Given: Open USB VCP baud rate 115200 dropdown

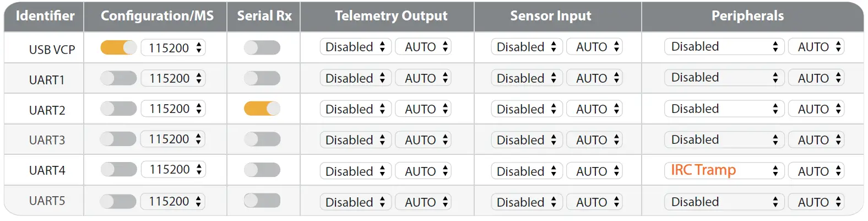Looking at the screenshot, I should tap(173, 48).
